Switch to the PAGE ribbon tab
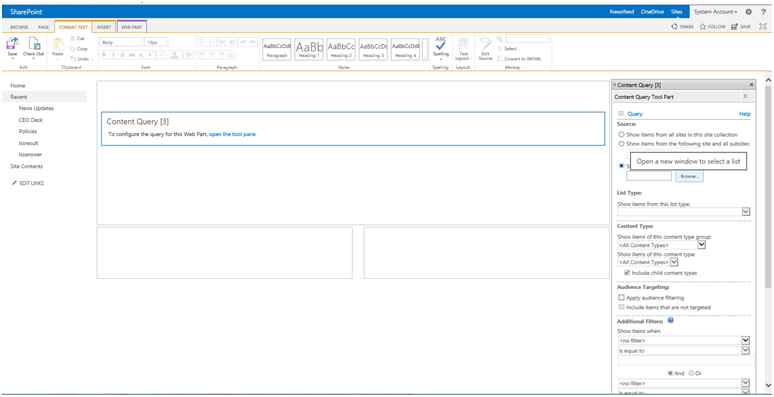 [43, 27]
